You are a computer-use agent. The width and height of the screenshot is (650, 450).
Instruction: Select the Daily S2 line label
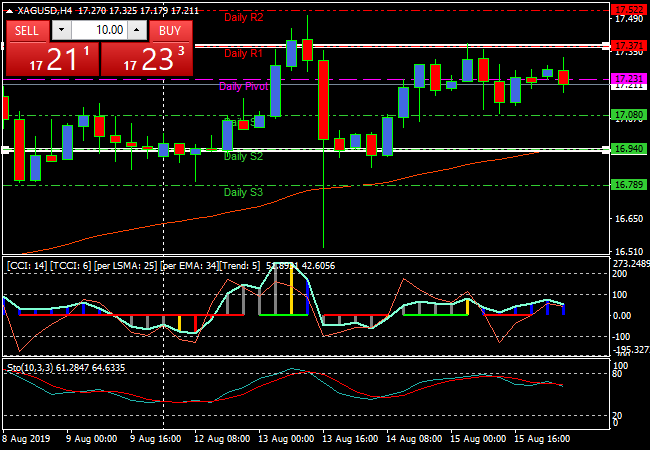[x=244, y=156]
